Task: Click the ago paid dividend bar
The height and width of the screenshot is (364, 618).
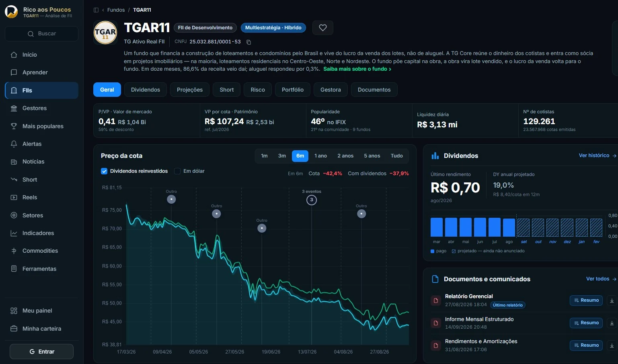Action: [509, 227]
